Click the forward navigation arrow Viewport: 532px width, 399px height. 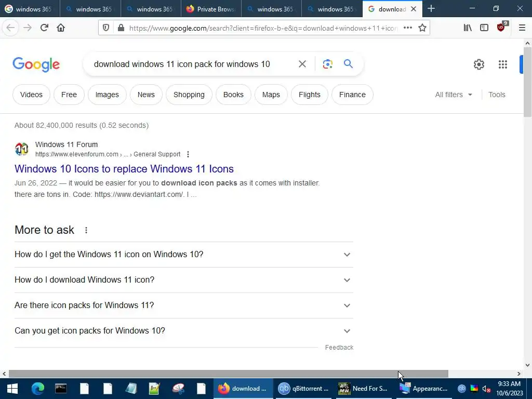(28, 28)
